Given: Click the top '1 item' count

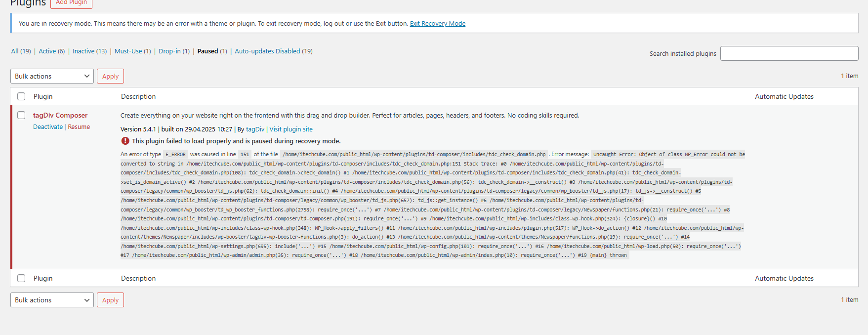Looking at the screenshot, I should (x=850, y=76).
